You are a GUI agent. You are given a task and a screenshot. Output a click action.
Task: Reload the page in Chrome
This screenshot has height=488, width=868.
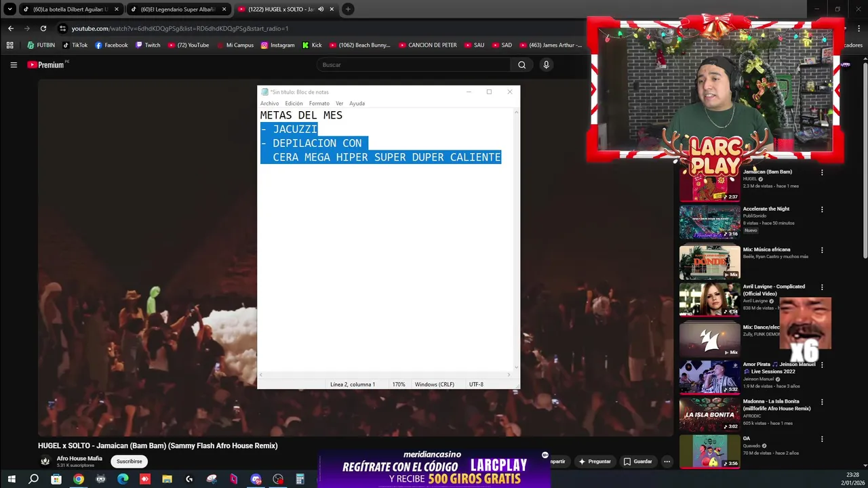[x=43, y=28]
